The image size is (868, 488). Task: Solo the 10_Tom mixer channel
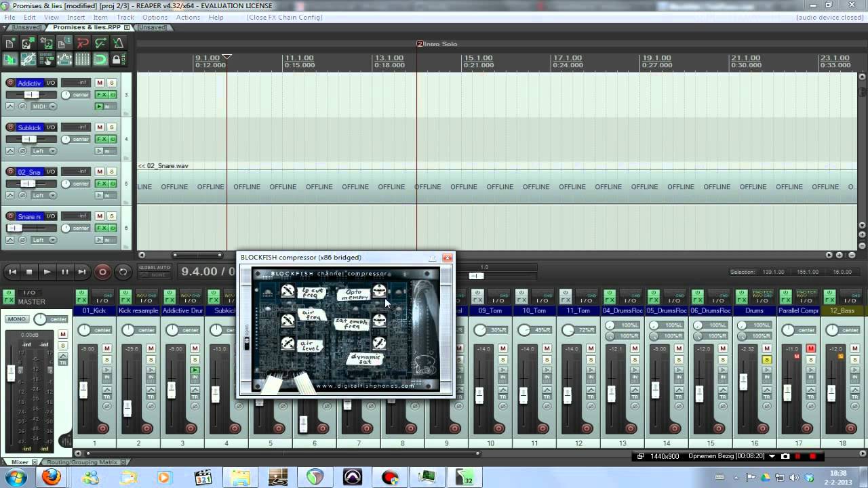[547, 360]
